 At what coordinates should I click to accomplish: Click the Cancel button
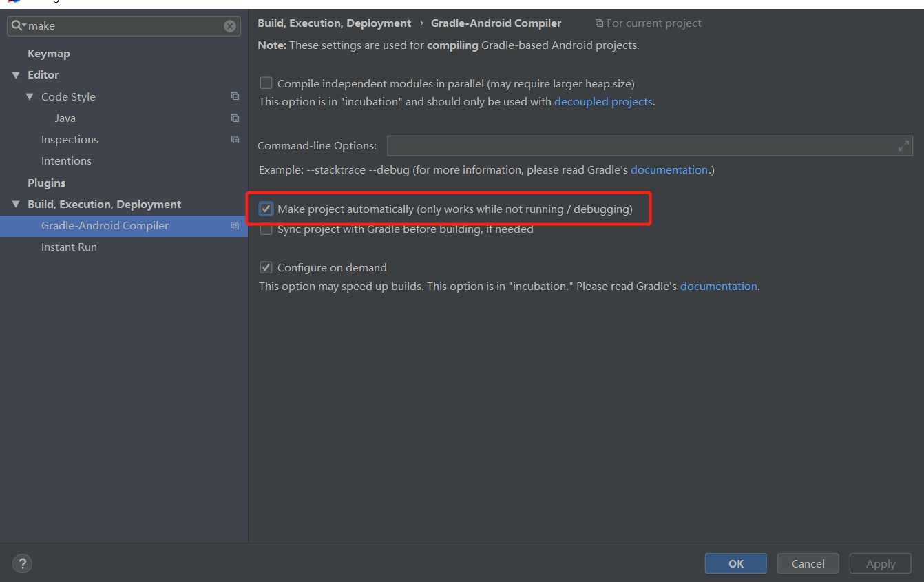pyautogui.click(x=808, y=563)
